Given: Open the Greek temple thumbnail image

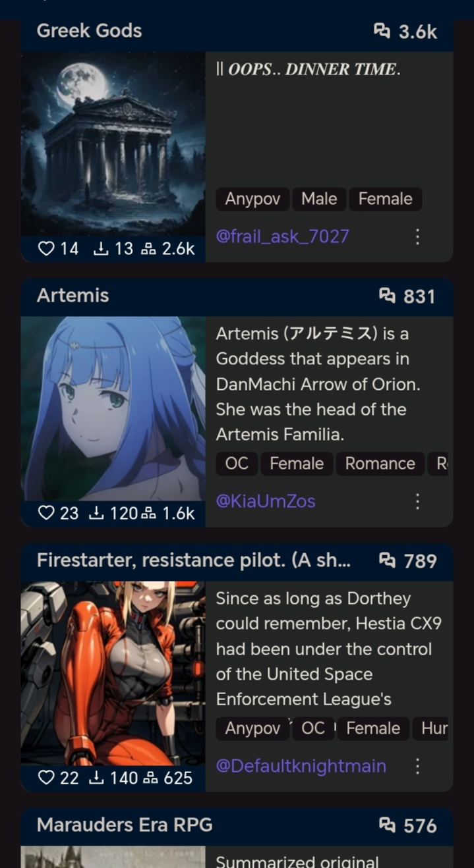Looking at the screenshot, I should point(113,144).
